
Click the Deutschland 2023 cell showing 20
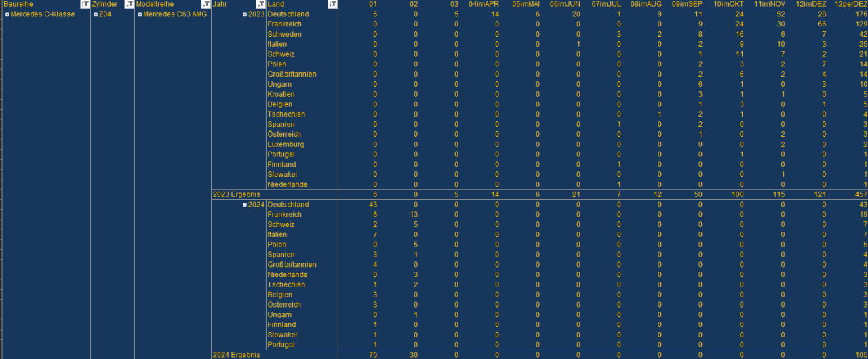tap(576, 14)
